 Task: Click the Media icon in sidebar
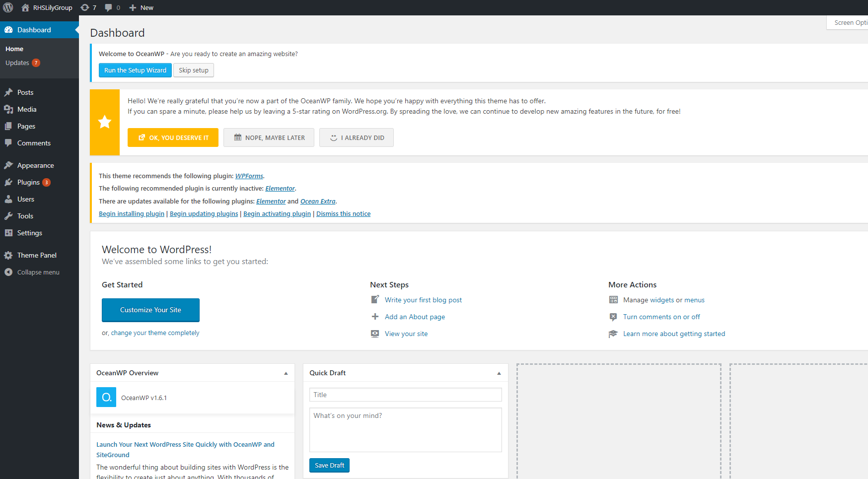(8, 109)
